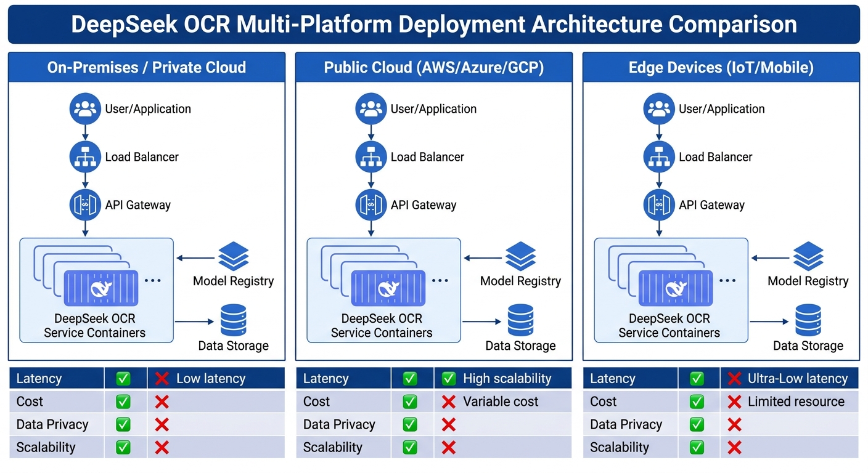Click the red X in On-Premises Cost row
This screenshot has height=473, width=868.
(162, 402)
